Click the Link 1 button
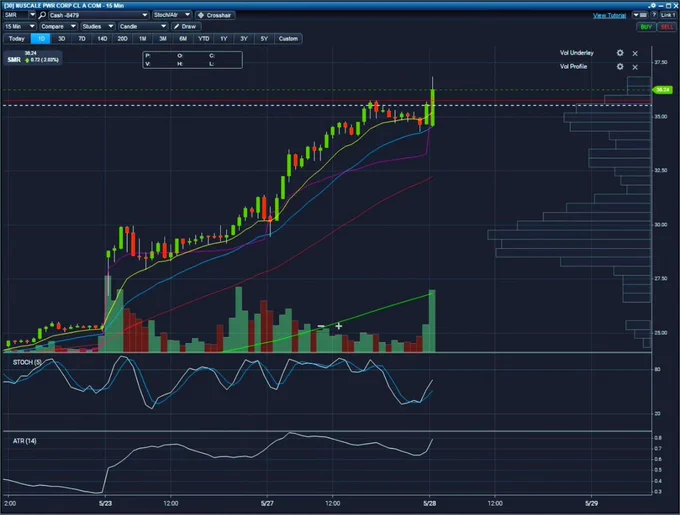 click(x=667, y=15)
